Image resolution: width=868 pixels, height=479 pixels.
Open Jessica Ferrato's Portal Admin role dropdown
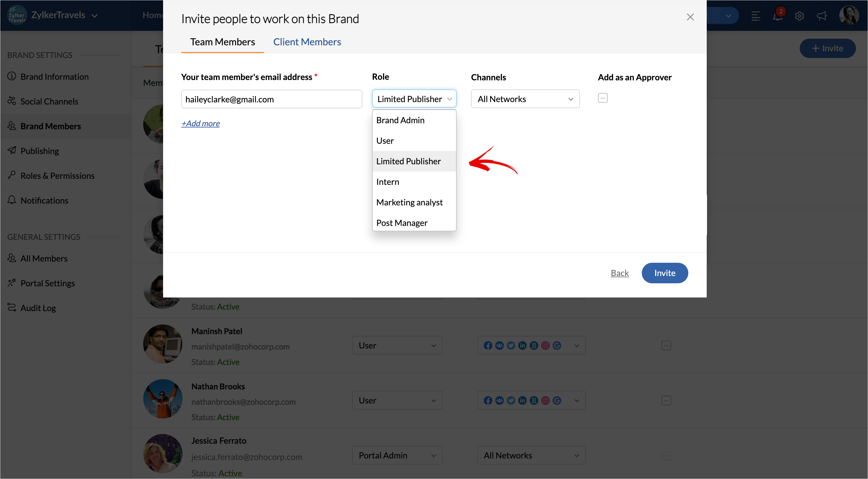tap(397, 455)
